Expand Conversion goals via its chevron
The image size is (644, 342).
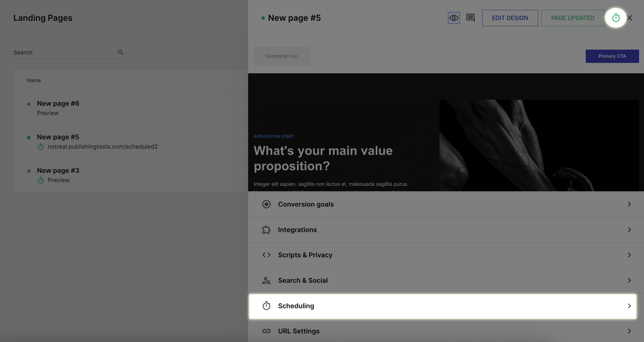(x=629, y=204)
